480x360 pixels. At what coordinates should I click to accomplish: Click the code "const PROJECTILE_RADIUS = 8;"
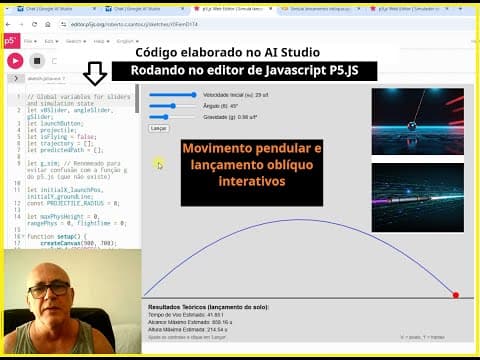73,203
